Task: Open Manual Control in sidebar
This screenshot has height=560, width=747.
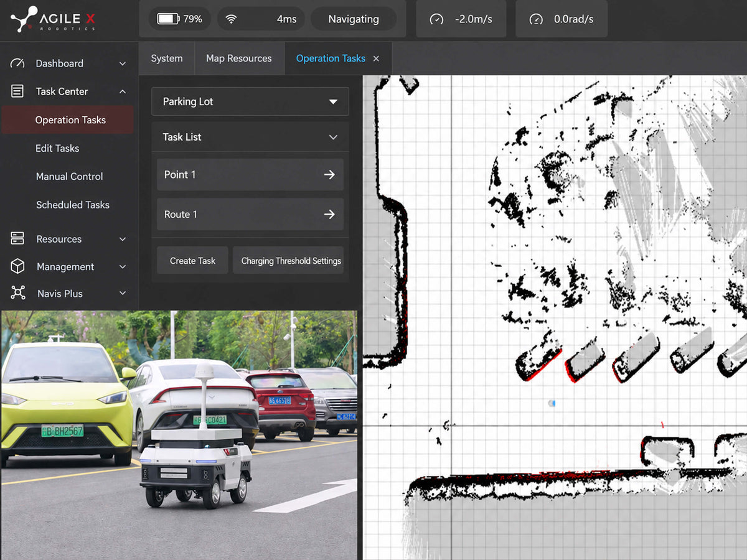Action: [x=69, y=176]
